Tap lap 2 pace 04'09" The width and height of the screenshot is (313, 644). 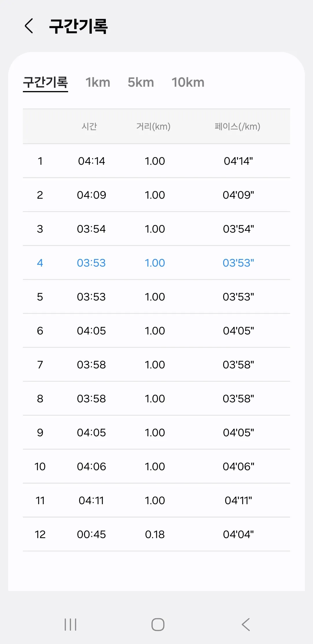(x=238, y=195)
